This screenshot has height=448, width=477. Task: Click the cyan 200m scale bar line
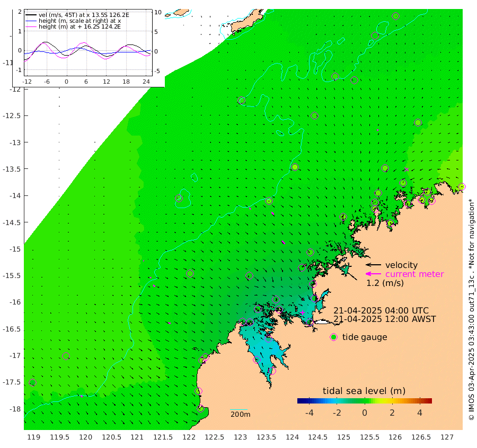239,410
